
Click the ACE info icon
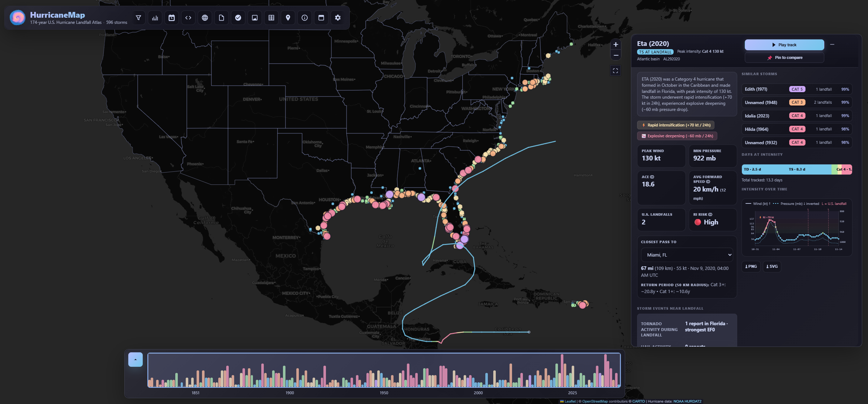[x=652, y=177]
